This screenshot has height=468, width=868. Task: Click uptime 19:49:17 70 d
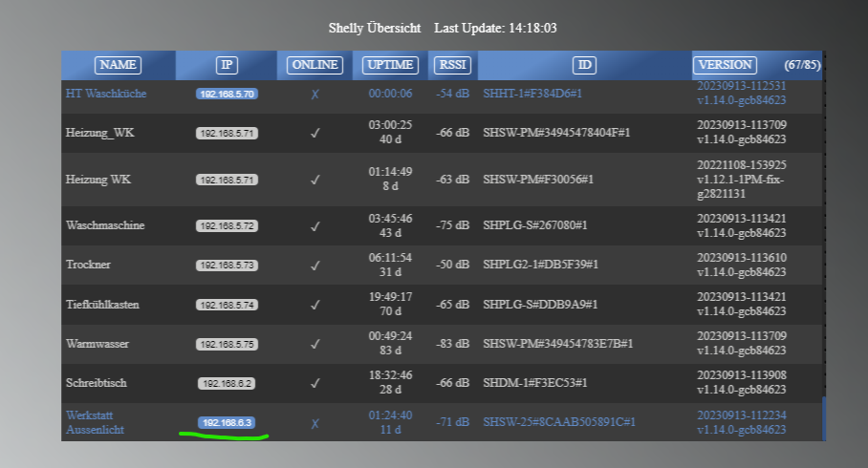(x=390, y=305)
